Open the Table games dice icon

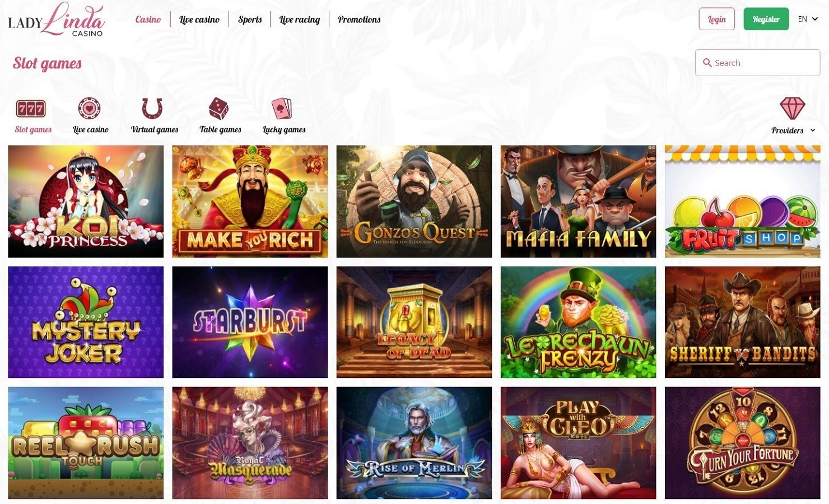click(218, 108)
